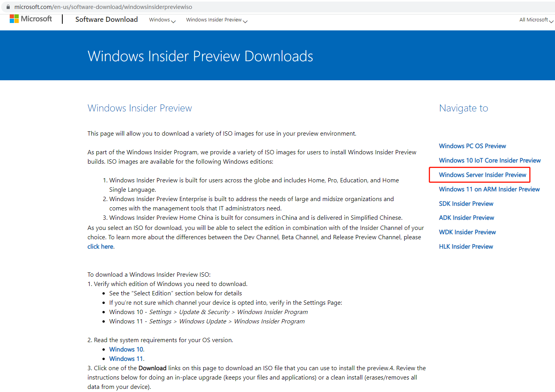555x392 pixels.
Task: Navigate to WDK Insider Preview
Action: 467,232
